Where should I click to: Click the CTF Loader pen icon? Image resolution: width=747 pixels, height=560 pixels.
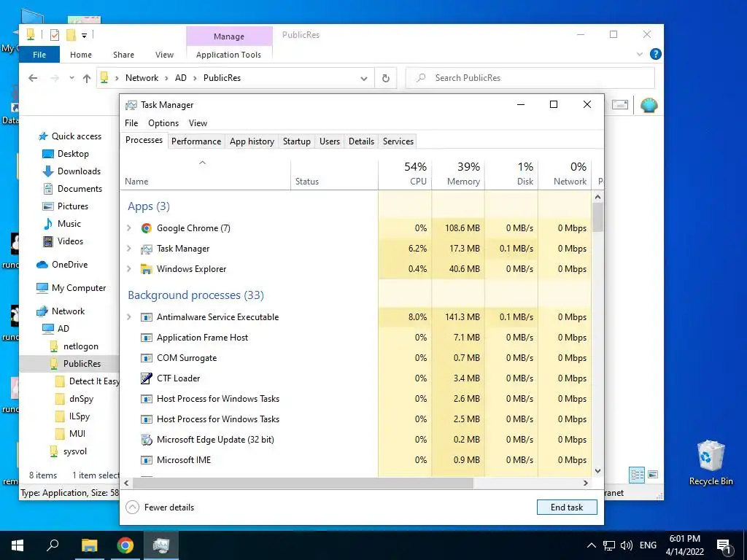[x=146, y=378]
